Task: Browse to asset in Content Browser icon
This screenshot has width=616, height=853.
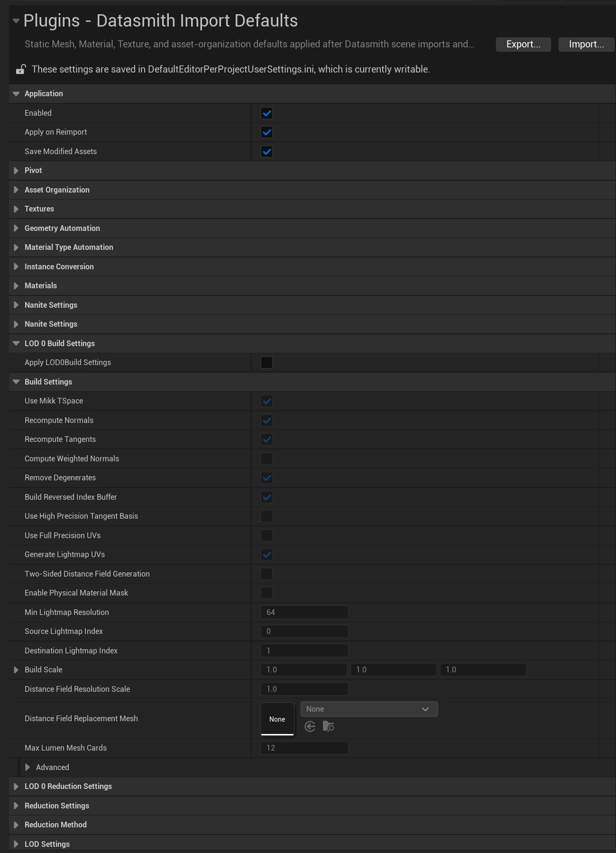Action: (328, 726)
